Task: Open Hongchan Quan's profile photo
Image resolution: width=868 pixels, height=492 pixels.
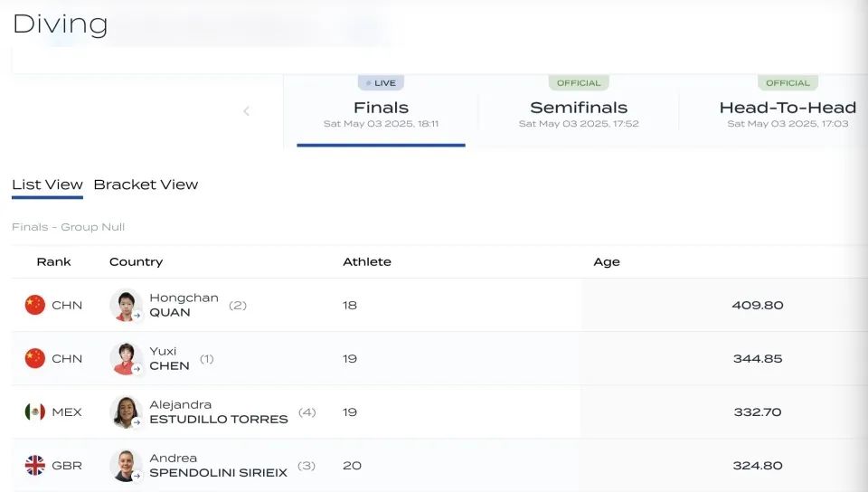Action: (126, 305)
